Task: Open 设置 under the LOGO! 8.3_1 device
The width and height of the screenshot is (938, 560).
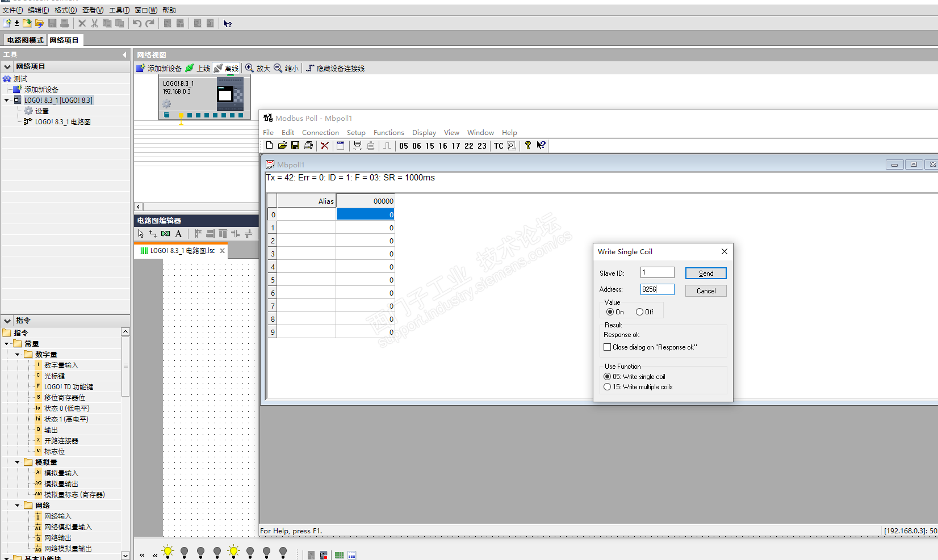Action: [x=41, y=111]
